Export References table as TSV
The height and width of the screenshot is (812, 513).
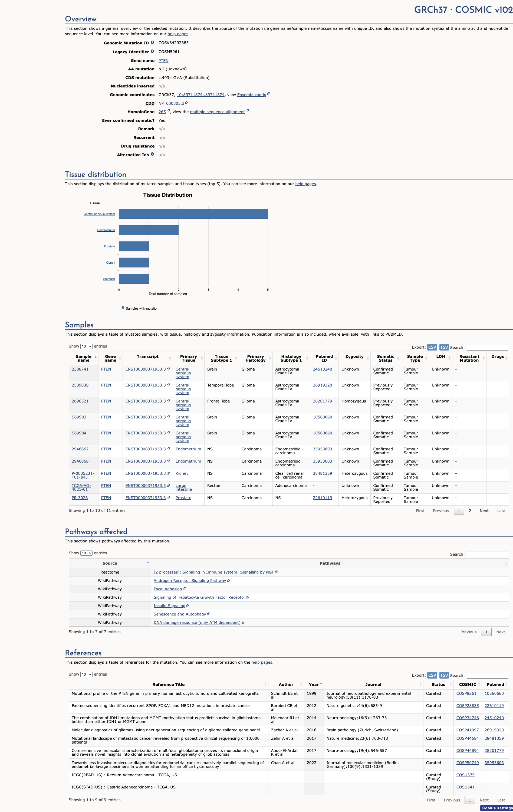(x=444, y=675)
